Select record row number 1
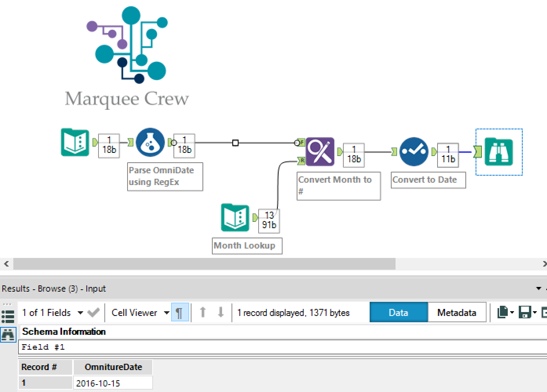 click(45, 383)
